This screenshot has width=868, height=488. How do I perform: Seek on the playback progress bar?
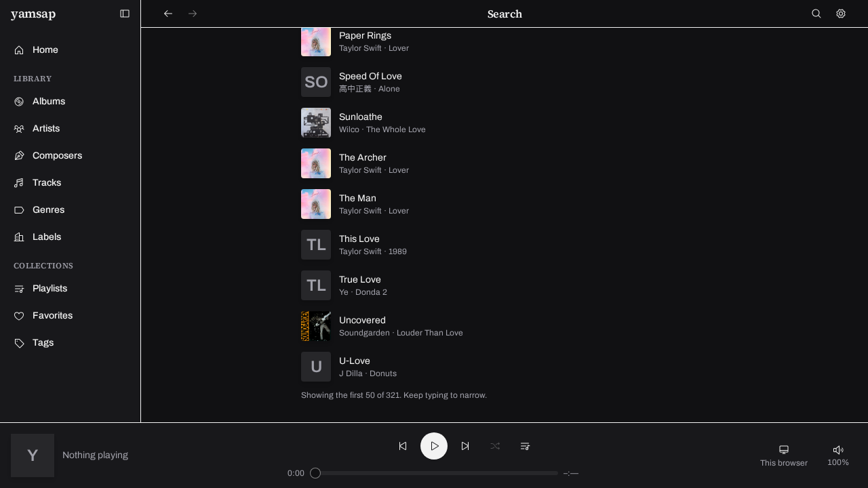point(434,473)
